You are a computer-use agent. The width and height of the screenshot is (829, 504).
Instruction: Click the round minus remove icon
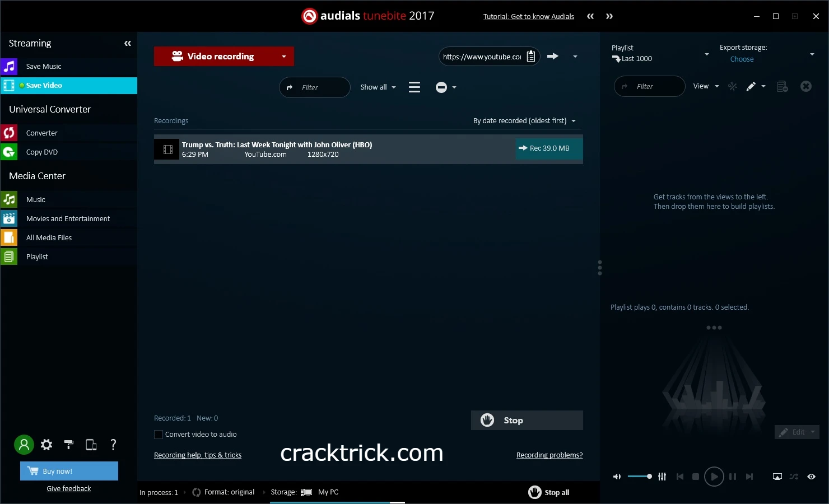[441, 87]
